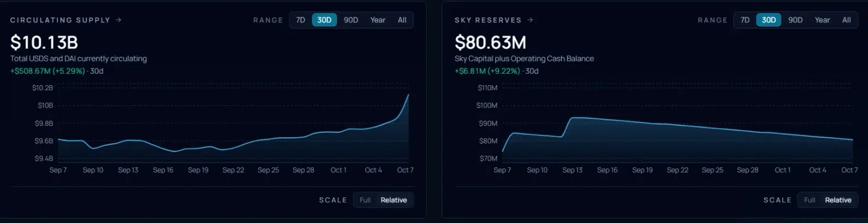Image resolution: width=868 pixels, height=223 pixels.
Task: Click the $9.8B axis label
Action: [x=44, y=123]
